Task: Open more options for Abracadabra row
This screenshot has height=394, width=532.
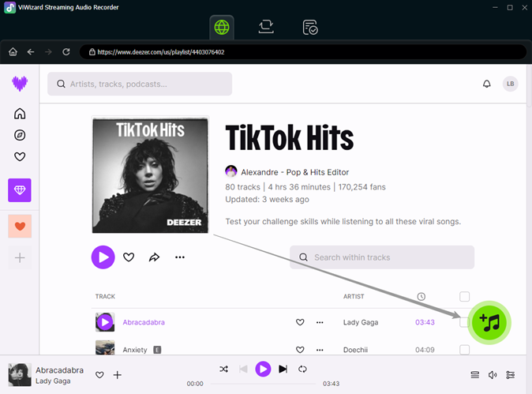Action: tap(320, 322)
